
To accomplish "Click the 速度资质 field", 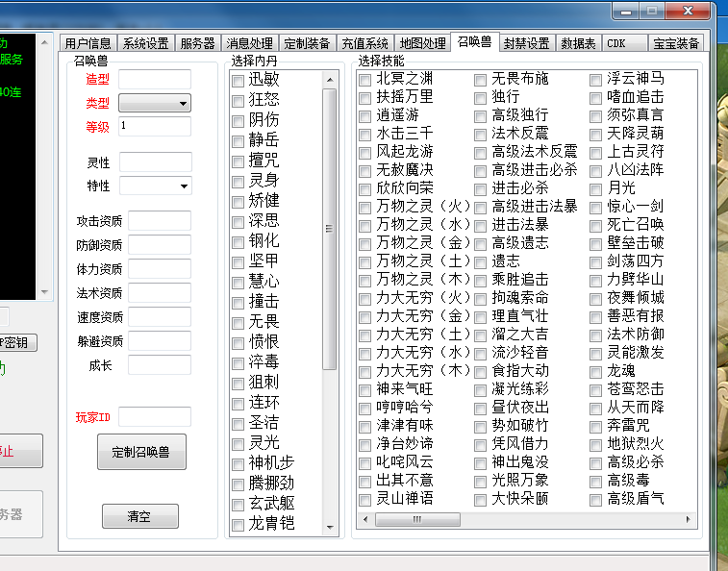I will [160, 317].
